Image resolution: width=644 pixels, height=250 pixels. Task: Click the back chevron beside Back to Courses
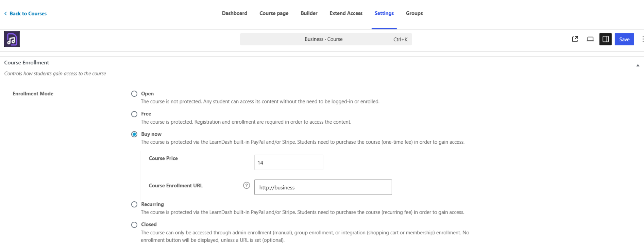point(5,14)
